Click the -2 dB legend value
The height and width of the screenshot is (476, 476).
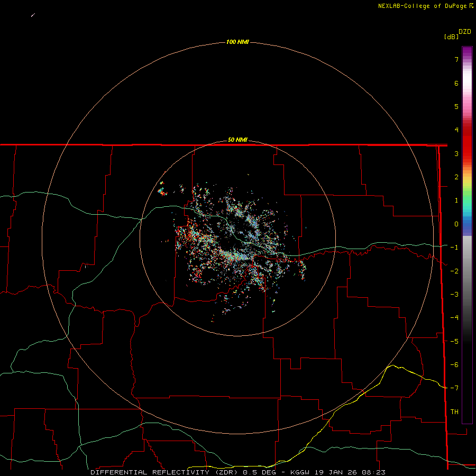coord(454,271)
